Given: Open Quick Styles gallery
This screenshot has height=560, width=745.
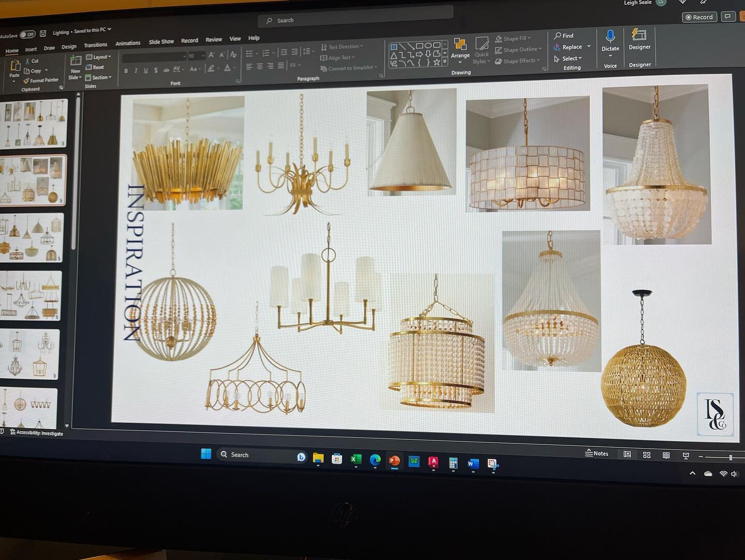Looking at the screenshot, I should point(481,51).
